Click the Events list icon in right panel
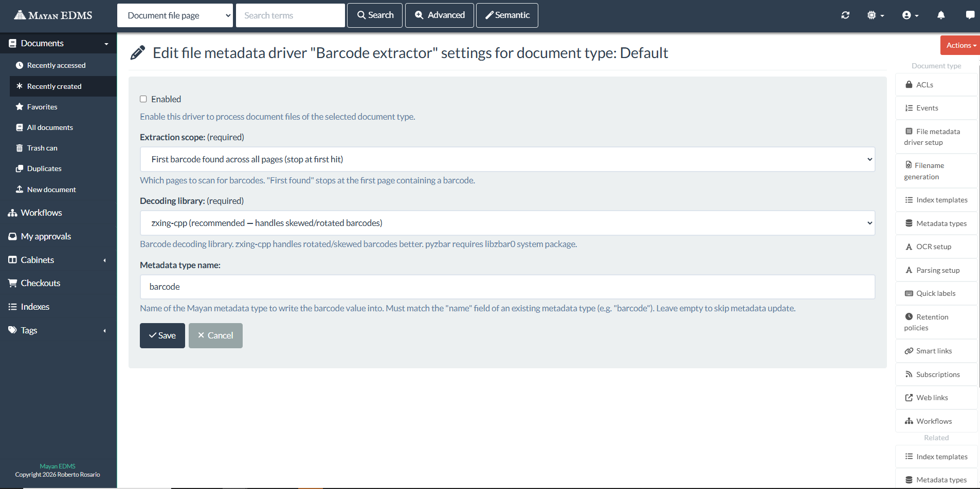This screenshot has height=489, width=980. tap(909, 108)
